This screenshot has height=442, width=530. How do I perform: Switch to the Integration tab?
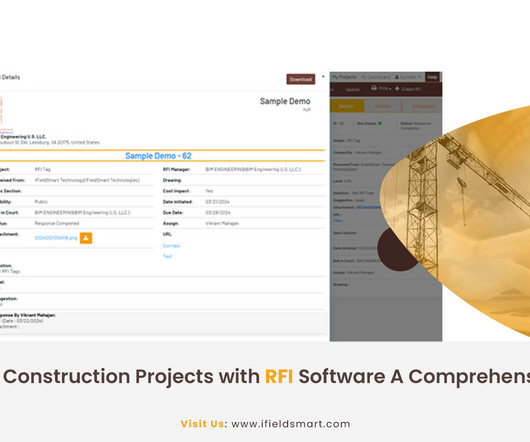click(x=423, y=106)
